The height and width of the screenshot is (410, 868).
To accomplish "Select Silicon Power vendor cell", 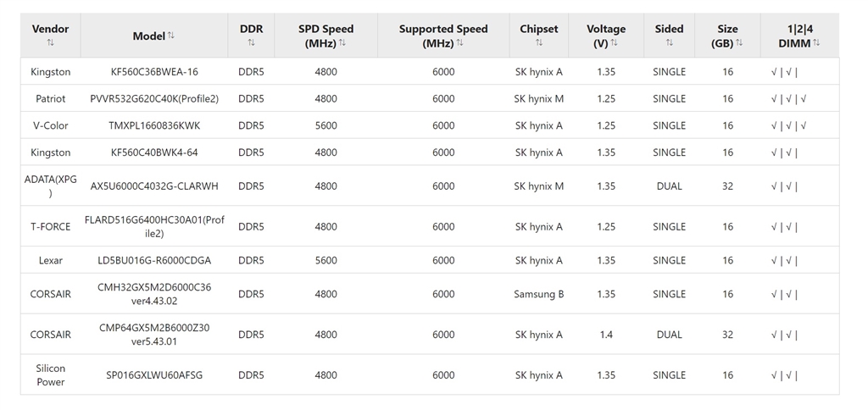I will coord(50,374).
